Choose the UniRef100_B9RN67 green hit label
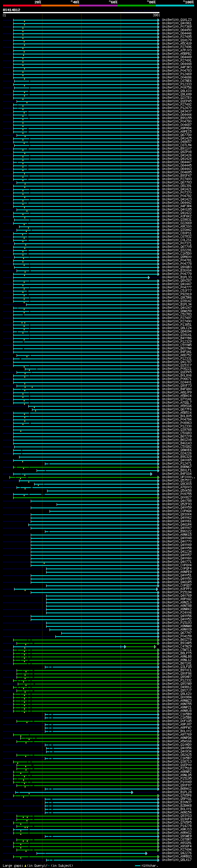The width and height of the screenshot is (197, 868). pos(177,467)
